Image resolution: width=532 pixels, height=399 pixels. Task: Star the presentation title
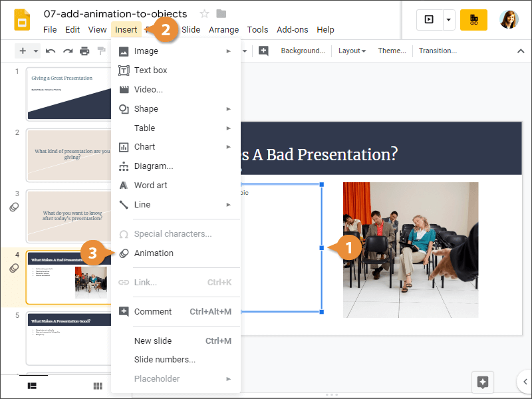pos(204,13)
